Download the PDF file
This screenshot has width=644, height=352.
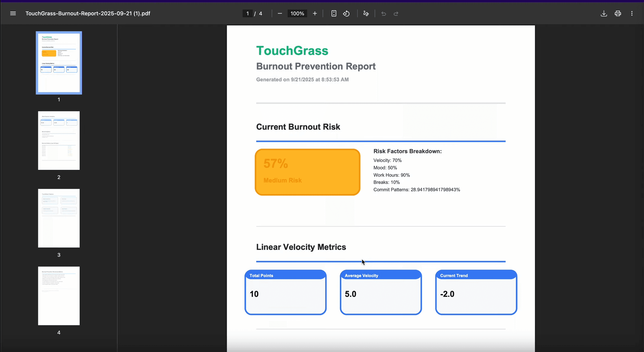[x=604, y=14]
